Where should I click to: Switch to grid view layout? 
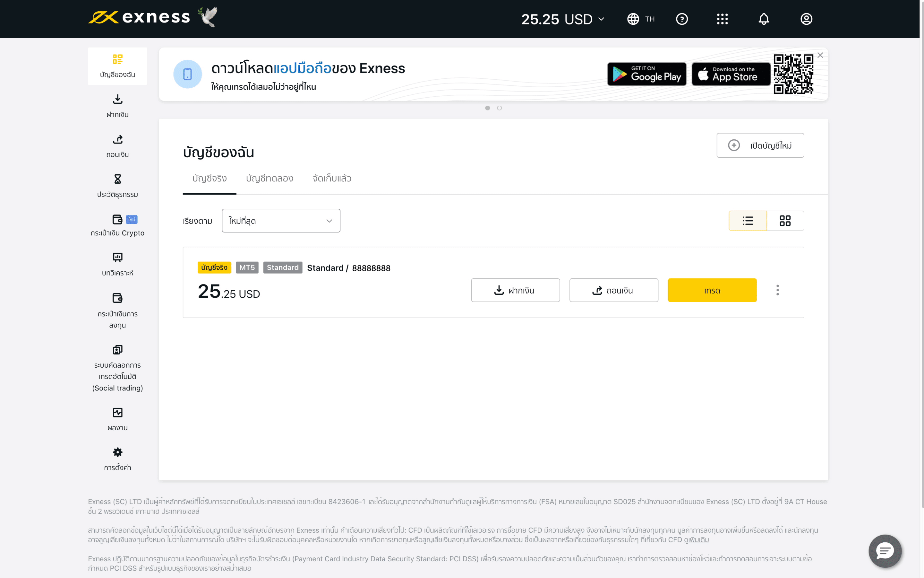click(785, 221)
